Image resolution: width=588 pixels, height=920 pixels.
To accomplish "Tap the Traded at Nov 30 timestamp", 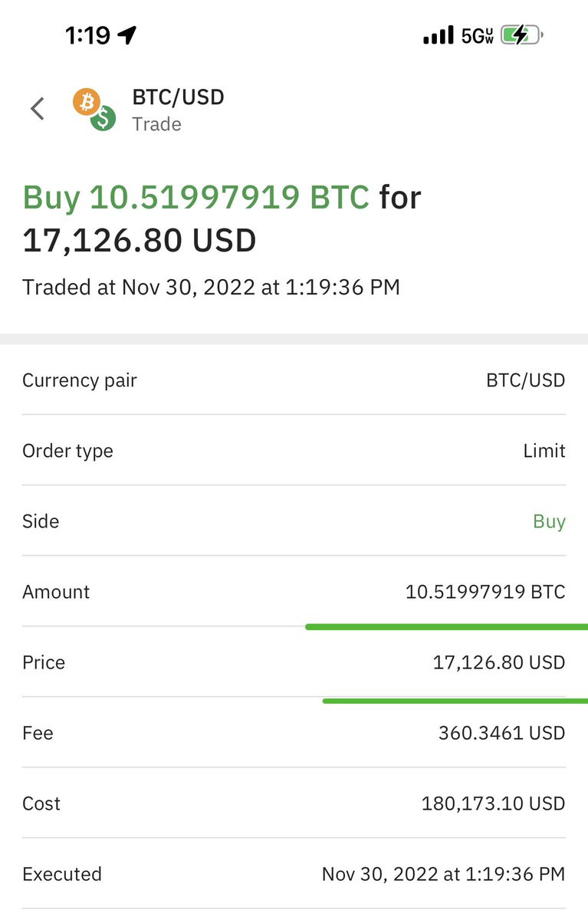I will tap(211, 287).
